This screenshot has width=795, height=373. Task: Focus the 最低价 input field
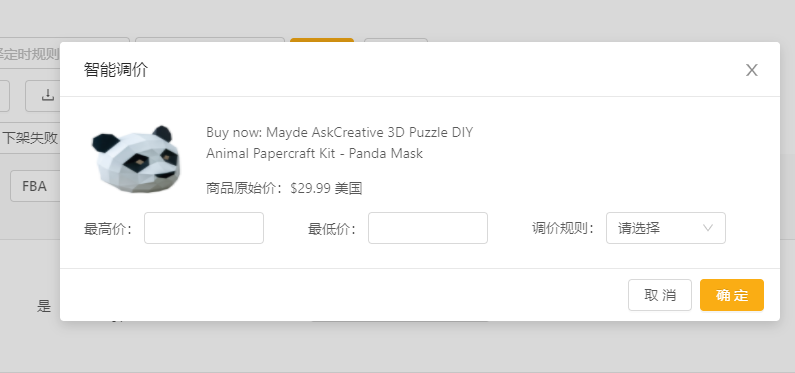click(428, 228)
